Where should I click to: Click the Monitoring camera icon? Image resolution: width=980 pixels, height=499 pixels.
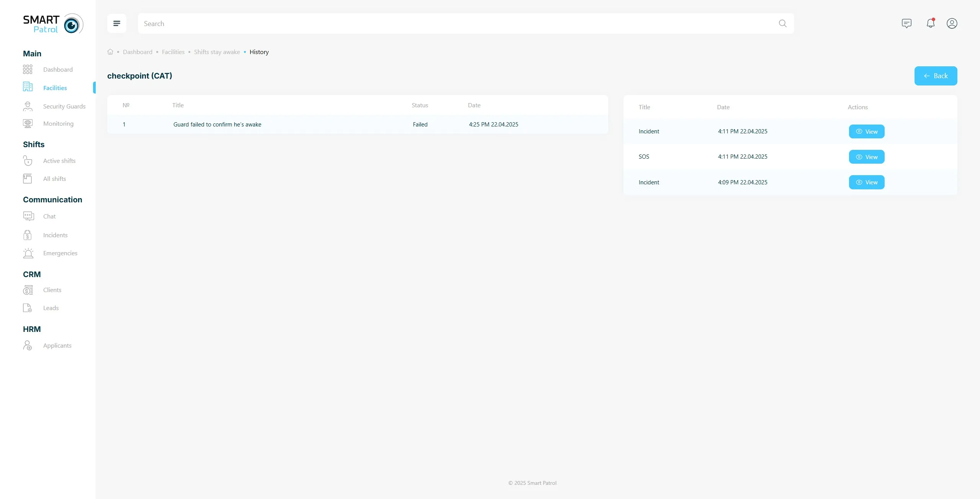point(28,123)
